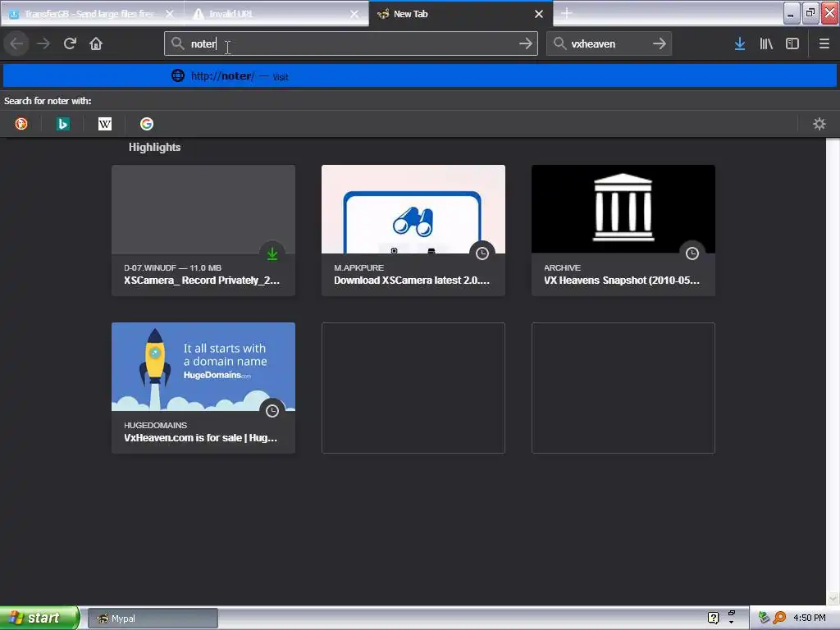The image size is (840, 630).
Task: Toggle the sidebar view icon
Action: pos(792,43)
